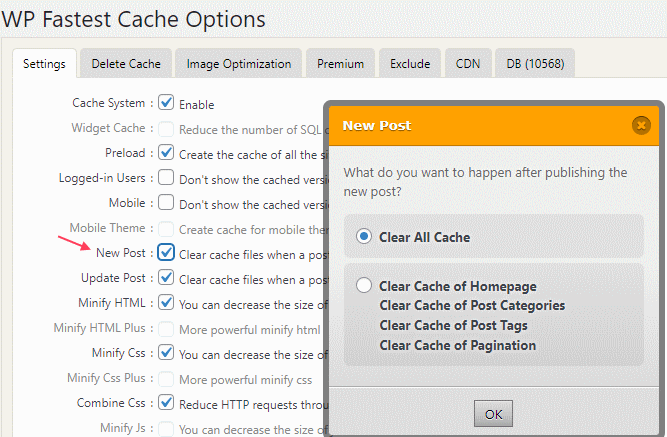Click 'More powerful minify css' description
Viewport: 667px width, 437px height.
click(245, 380)
